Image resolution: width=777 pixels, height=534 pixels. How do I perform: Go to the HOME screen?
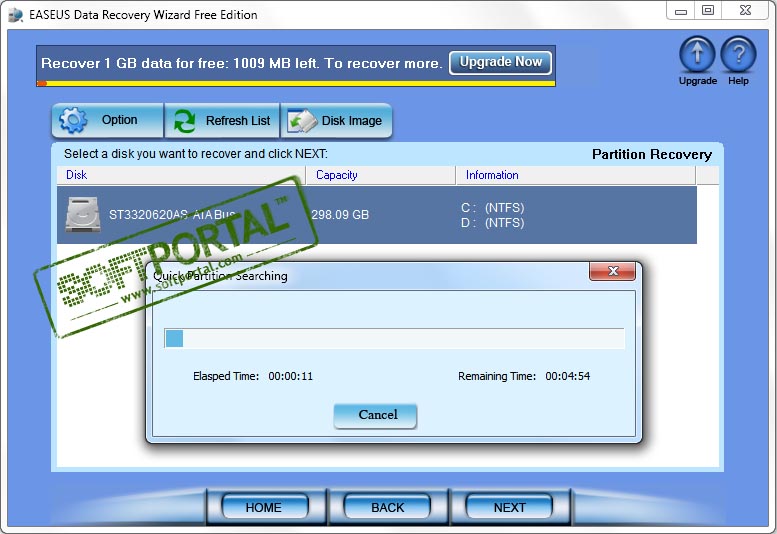(x=265, y=507)
